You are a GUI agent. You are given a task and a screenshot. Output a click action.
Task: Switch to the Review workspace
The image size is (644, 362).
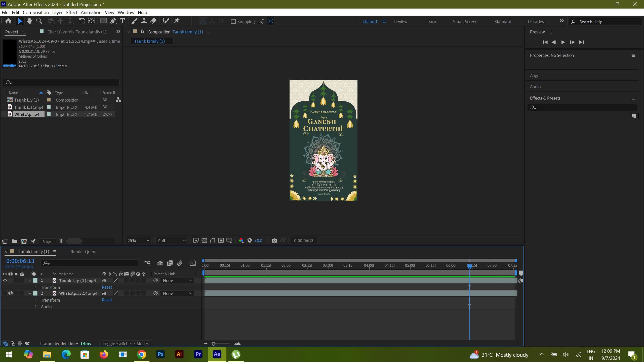tap(401, 22)
